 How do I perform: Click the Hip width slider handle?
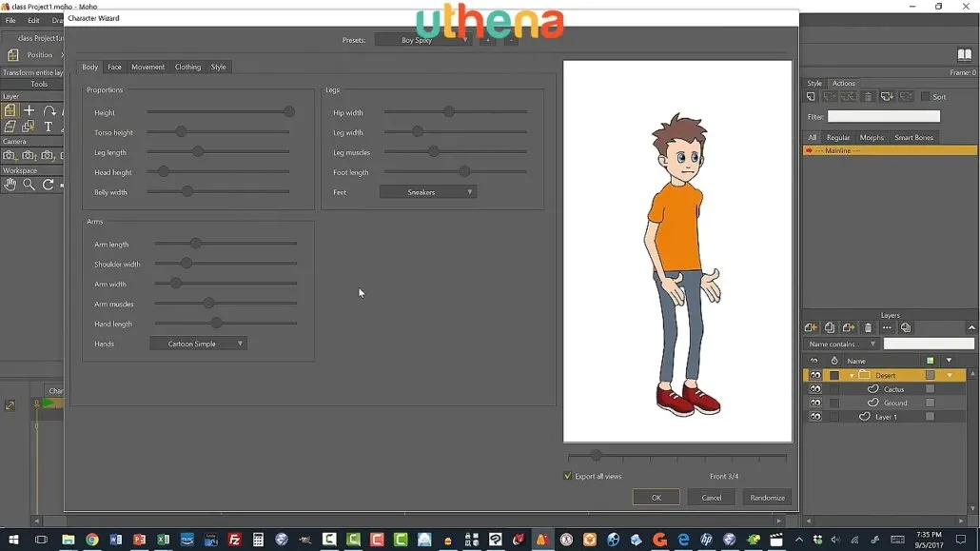(x=449, y=112)
